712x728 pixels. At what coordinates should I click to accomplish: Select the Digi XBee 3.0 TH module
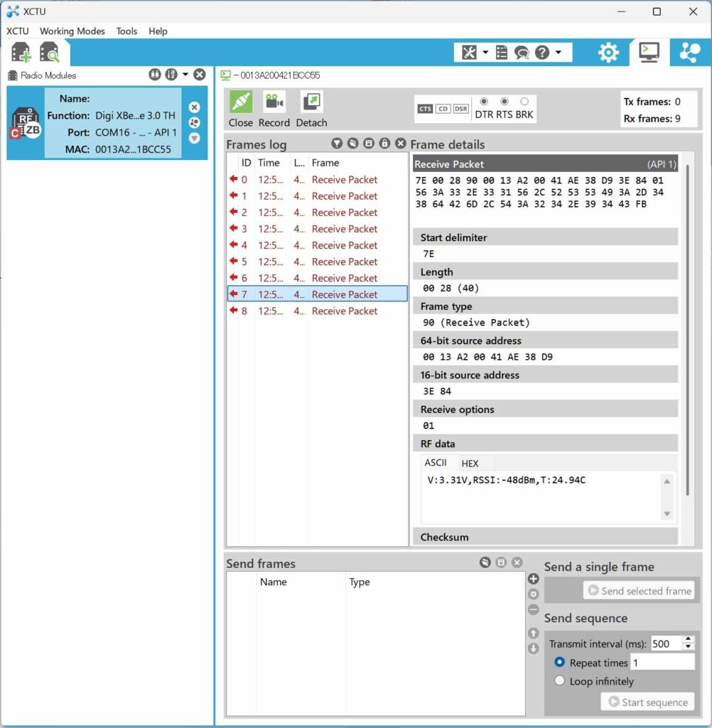point(107,124)
